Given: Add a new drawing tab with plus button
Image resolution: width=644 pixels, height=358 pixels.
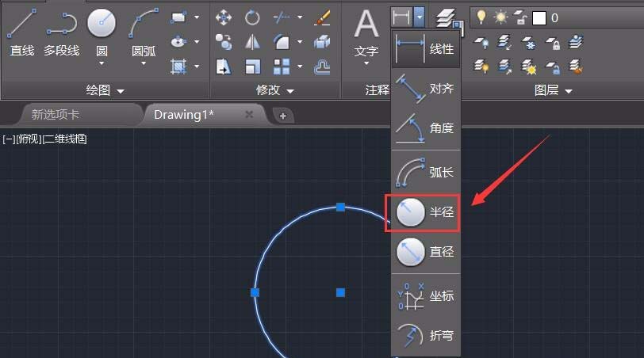Looking at the screenshot, I should click(282, 116).
